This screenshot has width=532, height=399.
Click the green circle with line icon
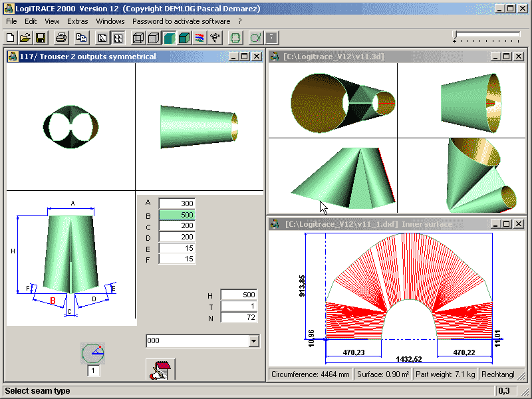coord(256,38)
